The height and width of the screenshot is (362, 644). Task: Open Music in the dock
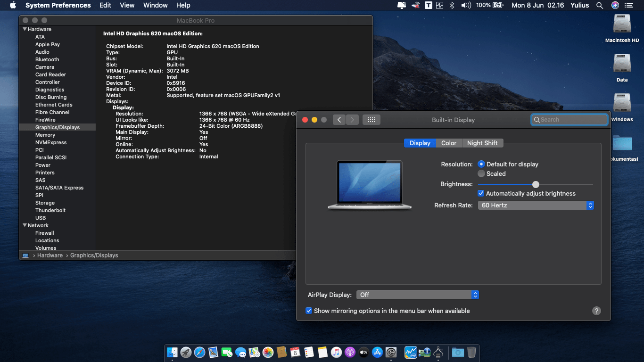[x=336, y=352]
